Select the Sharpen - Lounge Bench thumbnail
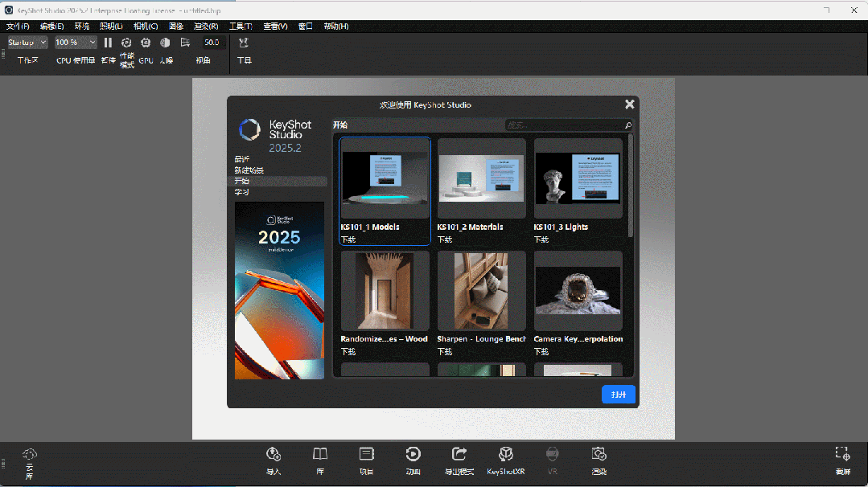This screenshot has width=868, height=487. click(x=481, y=291)
